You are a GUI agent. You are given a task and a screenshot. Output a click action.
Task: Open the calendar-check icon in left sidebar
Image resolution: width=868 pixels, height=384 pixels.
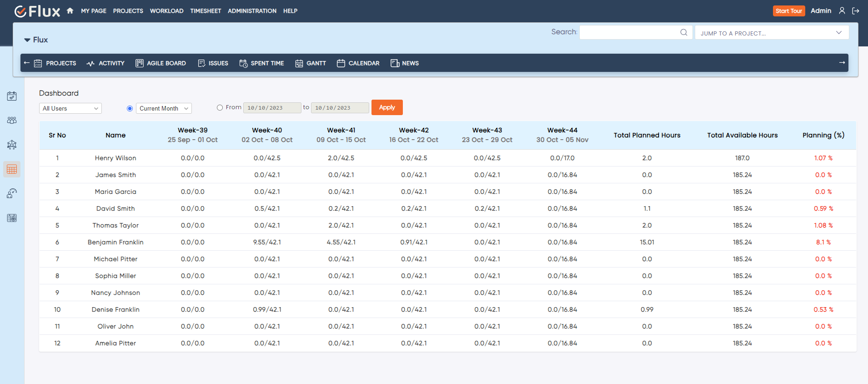click(x=12, y=96)
